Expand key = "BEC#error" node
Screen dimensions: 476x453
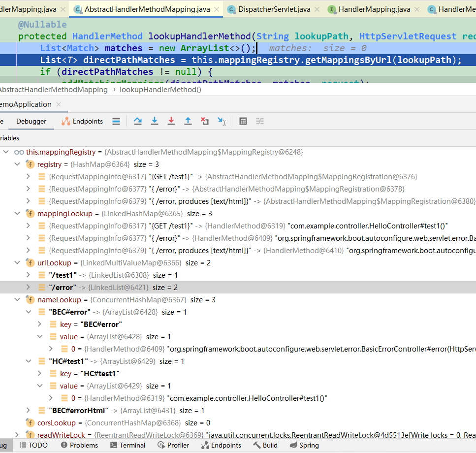(x=39, y=324)
